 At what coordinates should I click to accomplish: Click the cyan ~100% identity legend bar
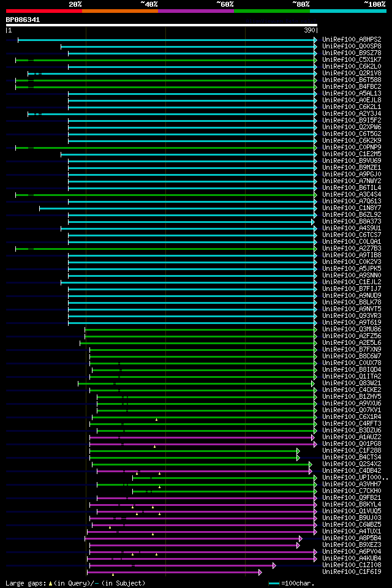348,11
